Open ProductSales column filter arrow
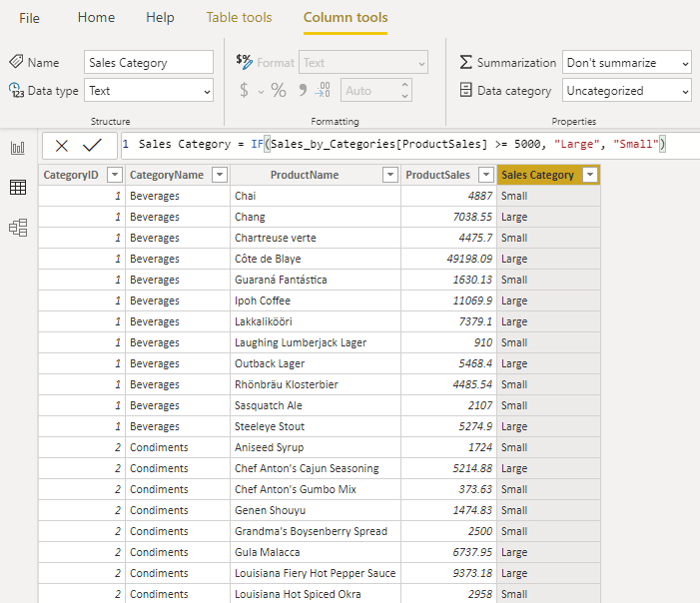This screenshot has height=603, width=700. pos(485,175)
